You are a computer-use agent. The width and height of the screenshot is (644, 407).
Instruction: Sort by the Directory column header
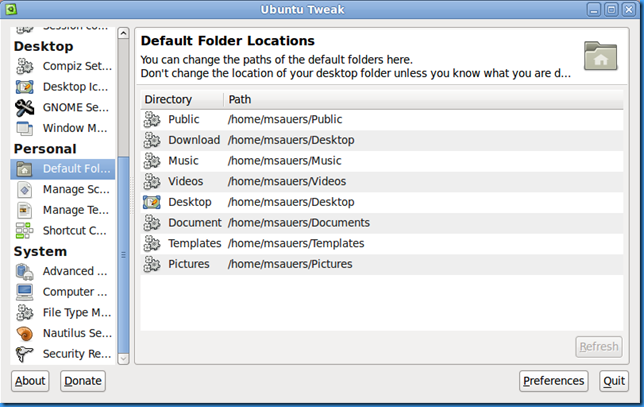(182, 99)
